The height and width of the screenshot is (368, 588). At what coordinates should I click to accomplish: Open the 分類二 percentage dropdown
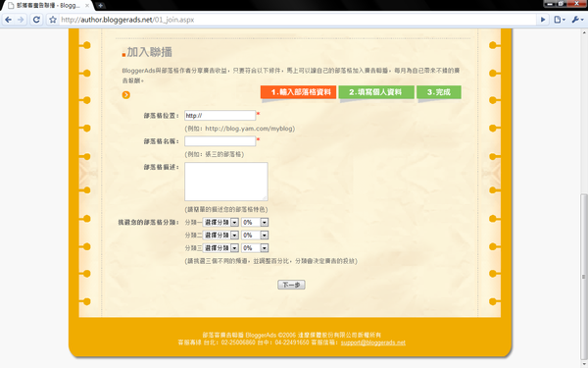(255, 236)
